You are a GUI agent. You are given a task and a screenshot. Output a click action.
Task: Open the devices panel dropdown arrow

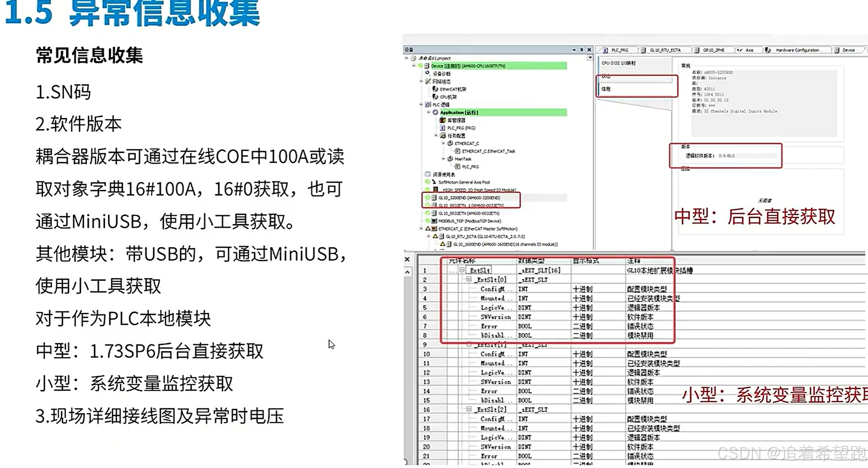click(x=574, y=50)
